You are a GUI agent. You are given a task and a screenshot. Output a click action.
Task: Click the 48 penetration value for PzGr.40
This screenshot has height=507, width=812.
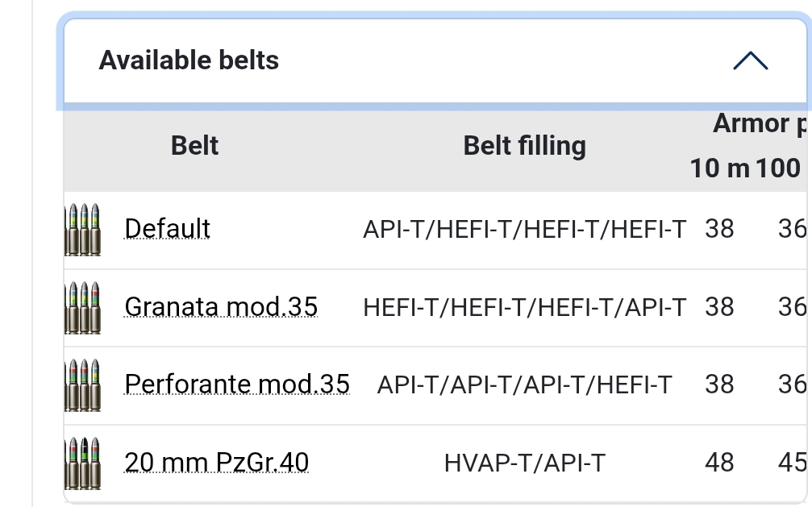click(719, 463)
